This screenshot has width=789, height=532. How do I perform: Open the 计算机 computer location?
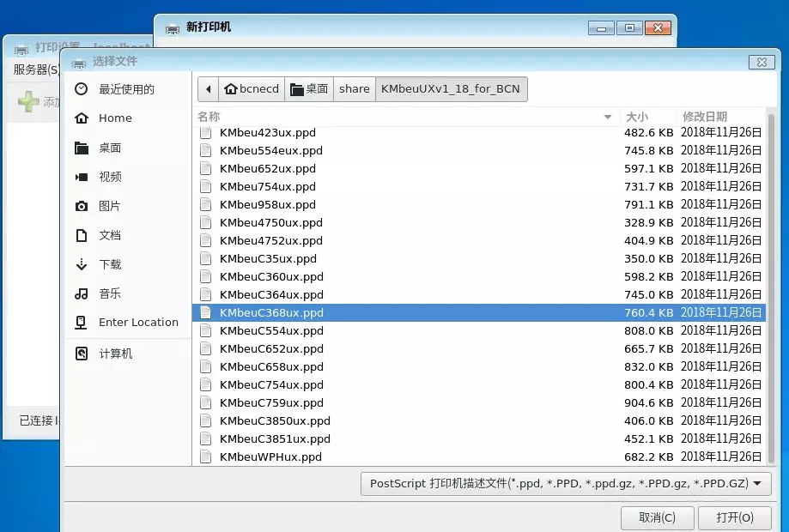click(128, 354)
